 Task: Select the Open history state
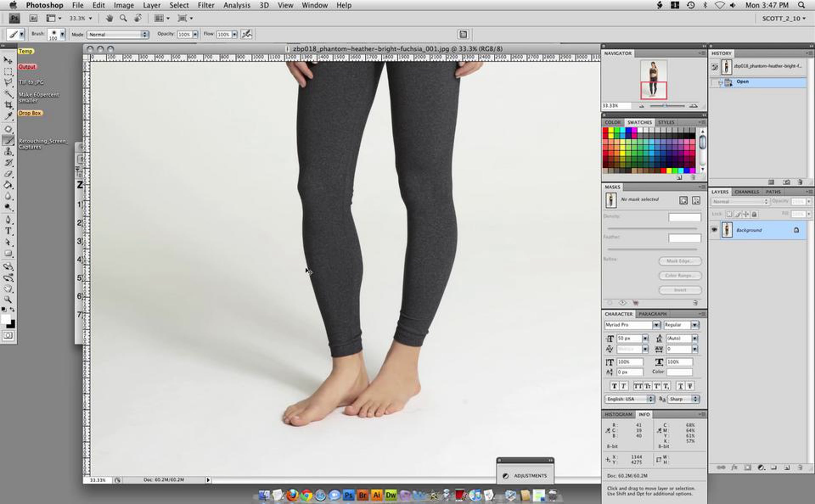(743, 82)
